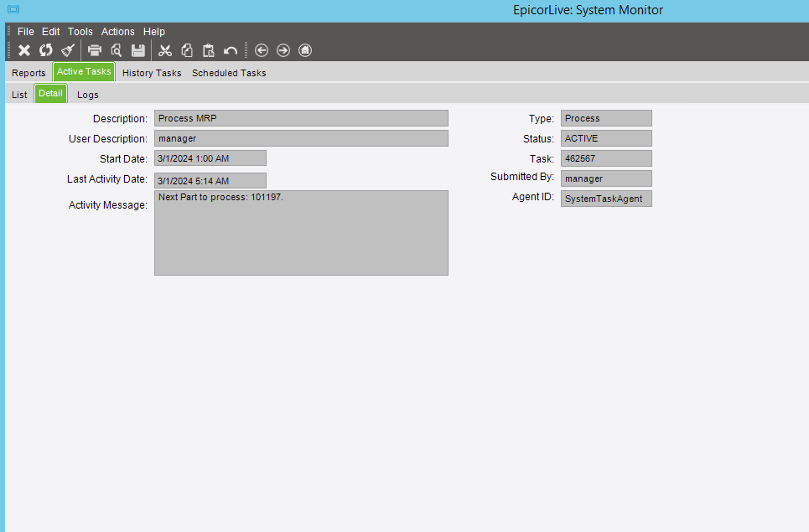This screenshot has height=532, width=809.
Task: Click the delete X icon in the toolbar
Action: (23, 49)
